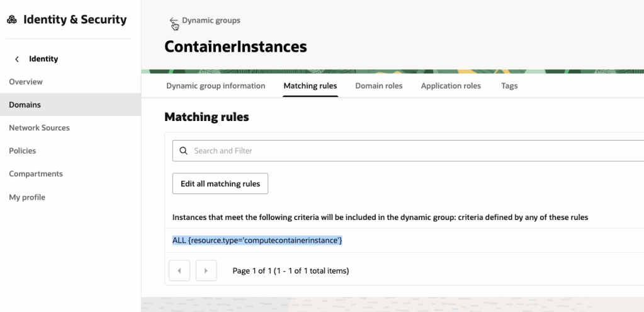Select Domains in the sidebar
This screenshot has height=312, width=644.
(25, 105)
